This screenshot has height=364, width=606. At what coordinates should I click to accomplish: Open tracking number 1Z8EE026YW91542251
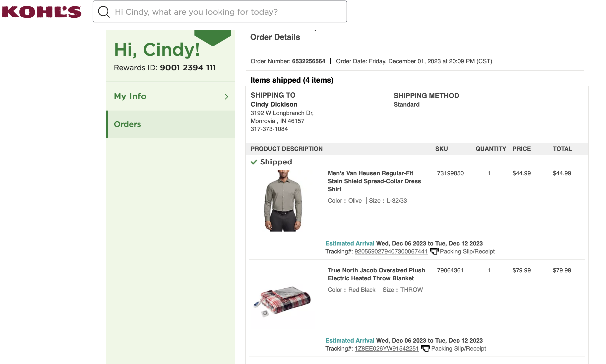tap(387, 349)
